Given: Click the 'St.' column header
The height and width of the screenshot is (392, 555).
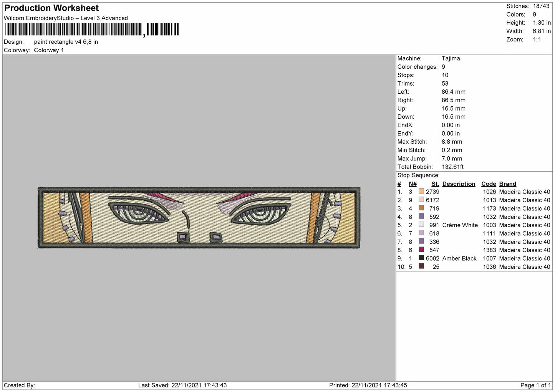Looking at the screenshot, I should pos(435,184).
